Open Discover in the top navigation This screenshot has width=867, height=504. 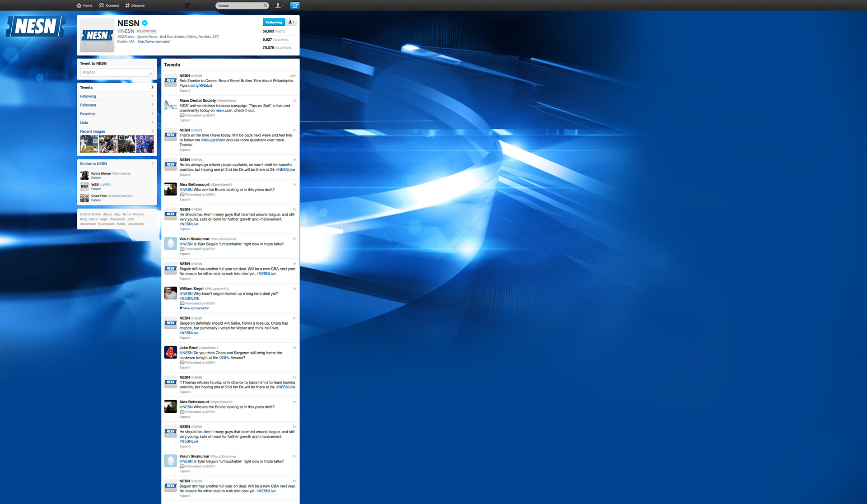[x=135, y=5]
